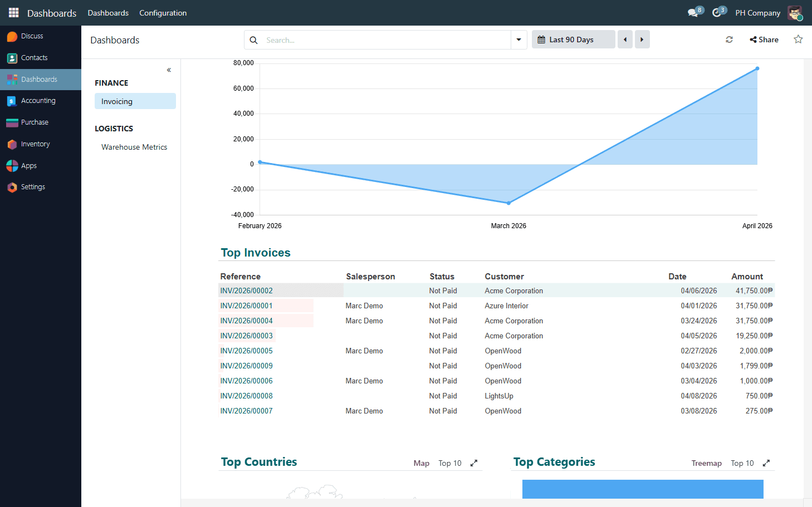
Task: Open the Apps module
Action: tap(28, 165)
